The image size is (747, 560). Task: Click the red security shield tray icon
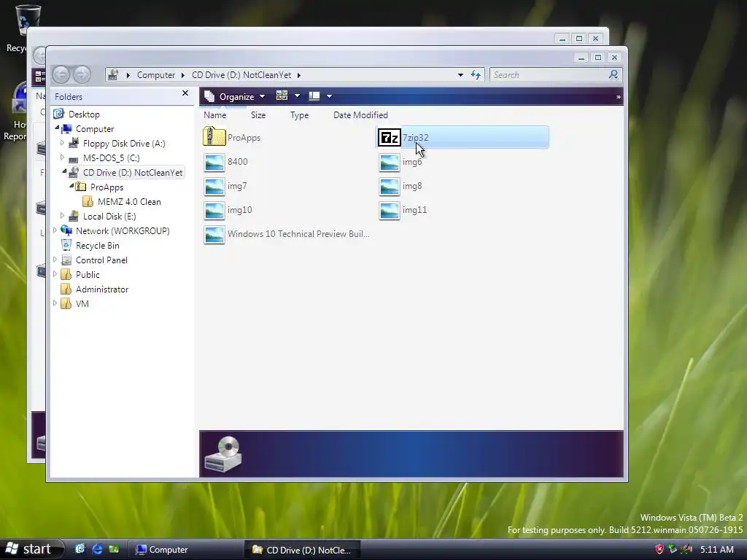pos(659,549)
